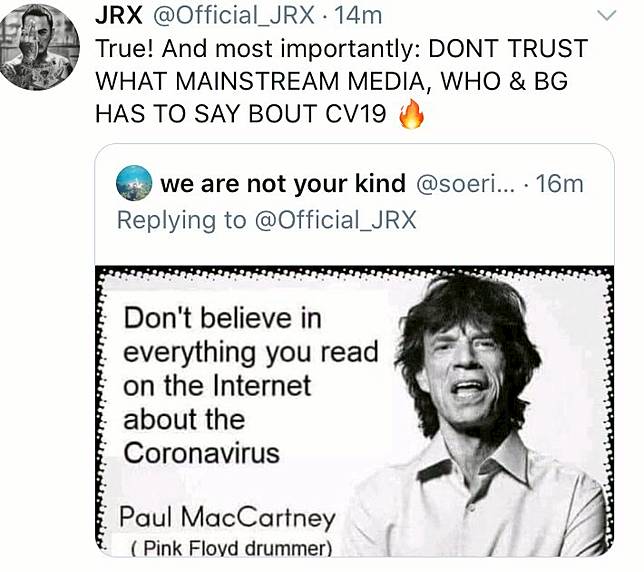Viewport: 644px width, 572px height.
Task: Click the JRX display name
Action: pyautogui.click(x=120, y=15)
